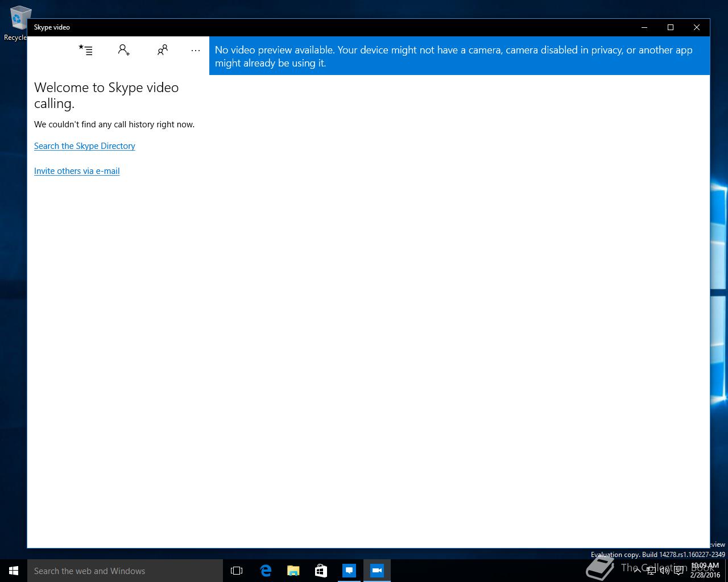Open the favorites list icon
Viewport: 728px width, 582px height.
click(85, 50)
